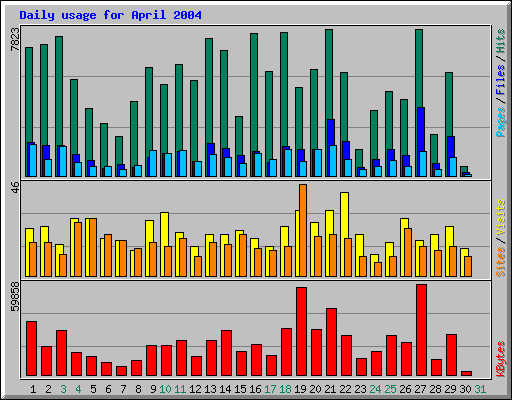Select day 29 on the x-axis
Viewport: 512px width, 400px height.
(x=450, y=389)
